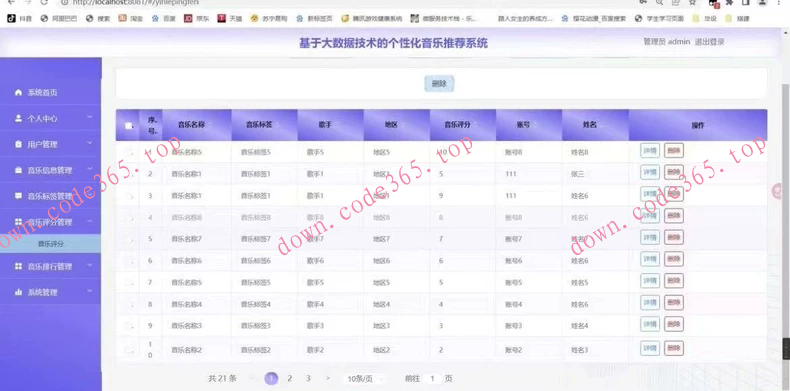Bookmark this page with star icon
This screenshot has height=391, width=790.
coord(693,3)
